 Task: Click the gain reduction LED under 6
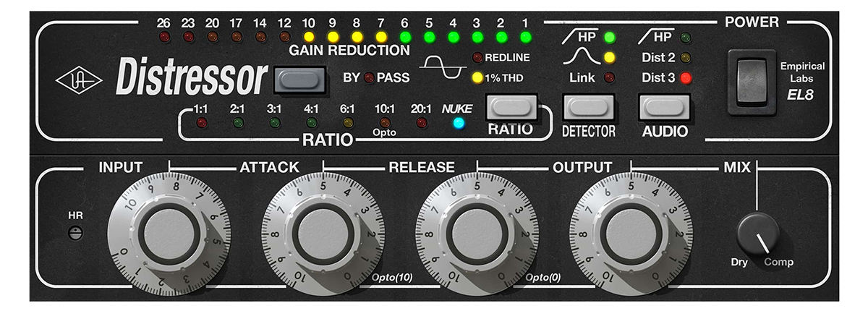click(x=405, y=35)
